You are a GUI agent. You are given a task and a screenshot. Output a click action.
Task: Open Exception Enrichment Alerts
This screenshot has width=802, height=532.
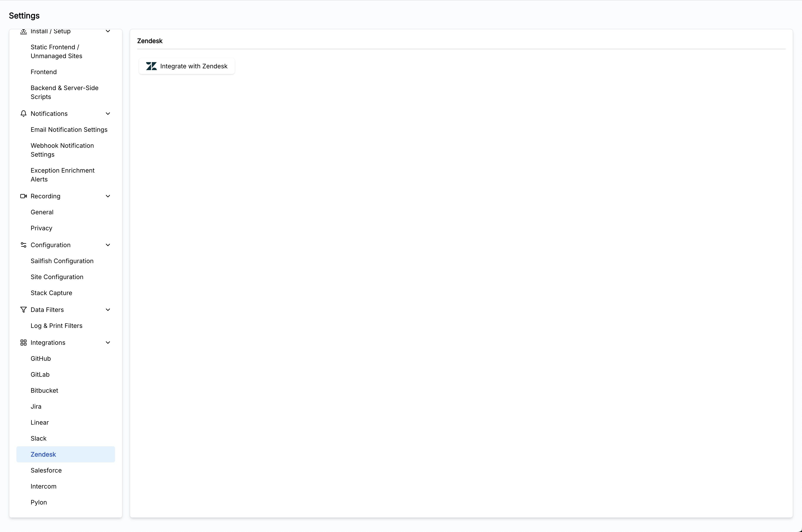(x=66, y=175)
